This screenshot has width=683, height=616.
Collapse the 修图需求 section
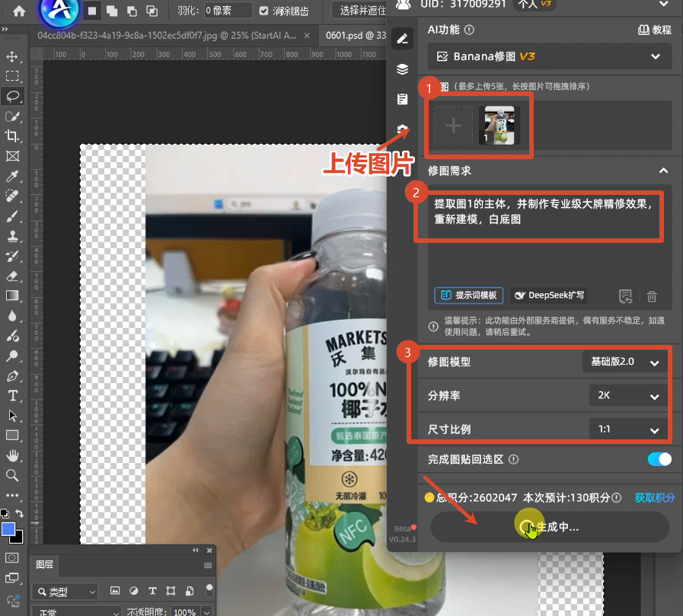pos(663,171)
